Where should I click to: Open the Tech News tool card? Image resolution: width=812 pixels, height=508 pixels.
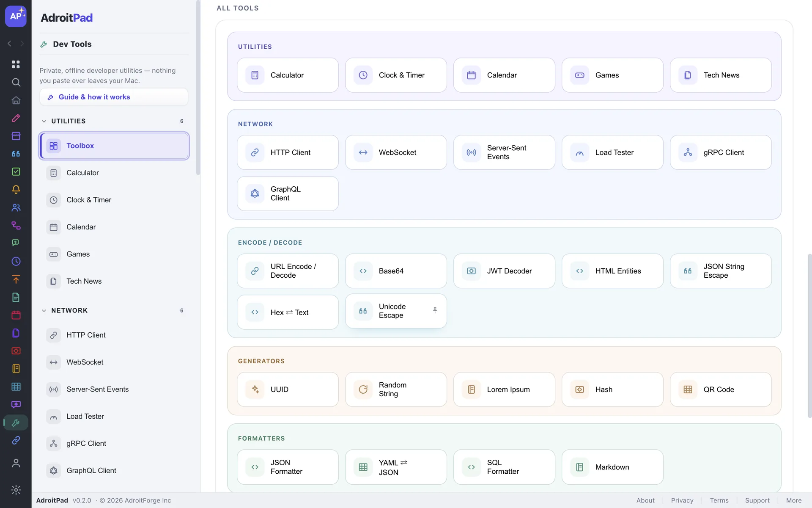click(721, 75)
